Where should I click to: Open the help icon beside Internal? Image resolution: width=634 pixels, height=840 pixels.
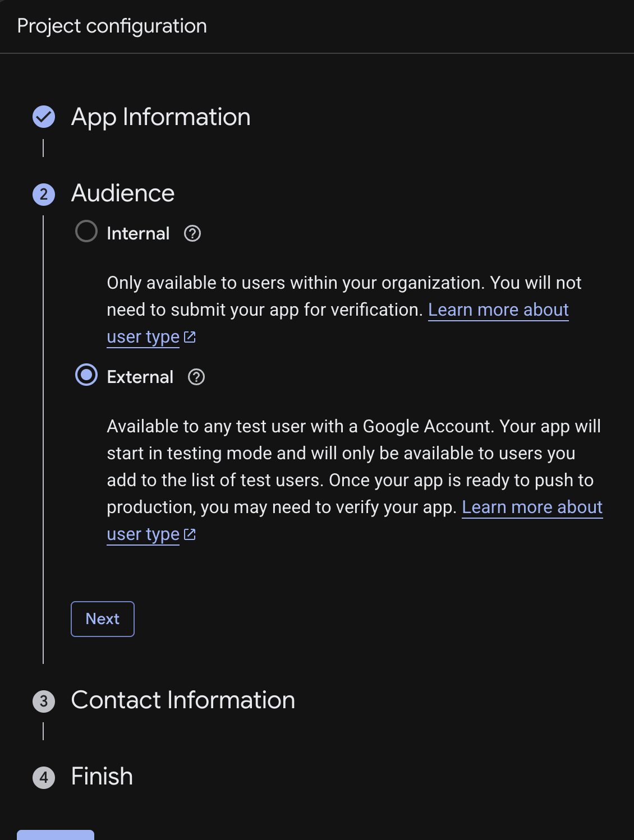pos(192,233)
